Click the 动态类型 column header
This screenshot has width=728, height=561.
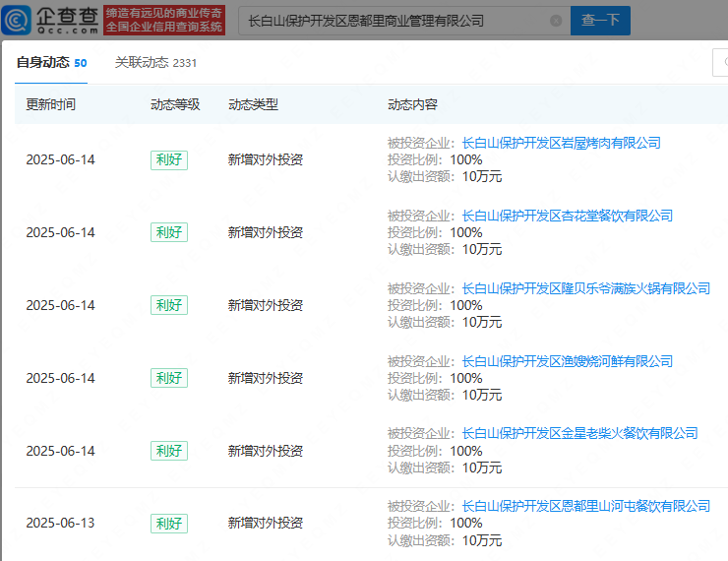coord(253,104)
